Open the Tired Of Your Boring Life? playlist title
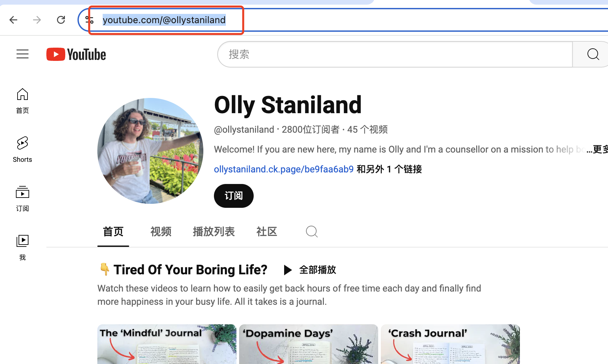This screenshot has height=364, width=608. point(190,270)
